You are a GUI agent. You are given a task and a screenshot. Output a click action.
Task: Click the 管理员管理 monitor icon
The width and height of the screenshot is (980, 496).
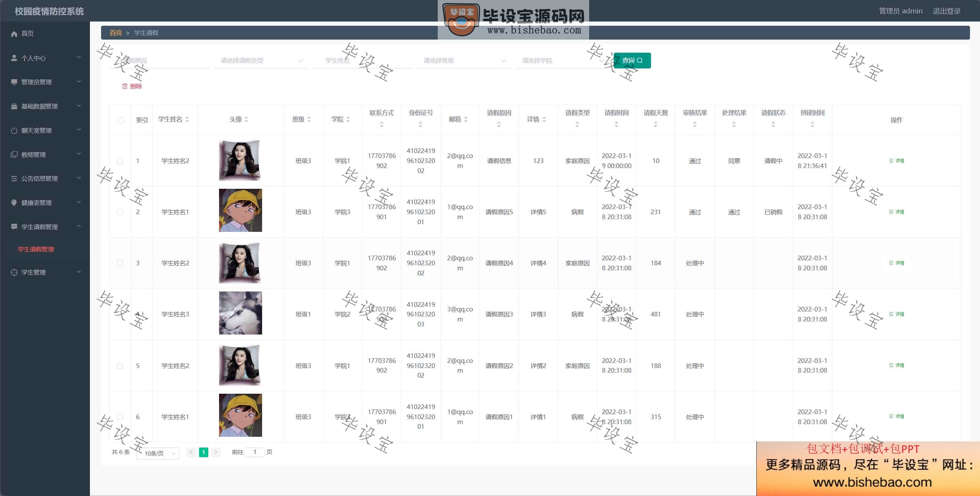tap(14, 82)
